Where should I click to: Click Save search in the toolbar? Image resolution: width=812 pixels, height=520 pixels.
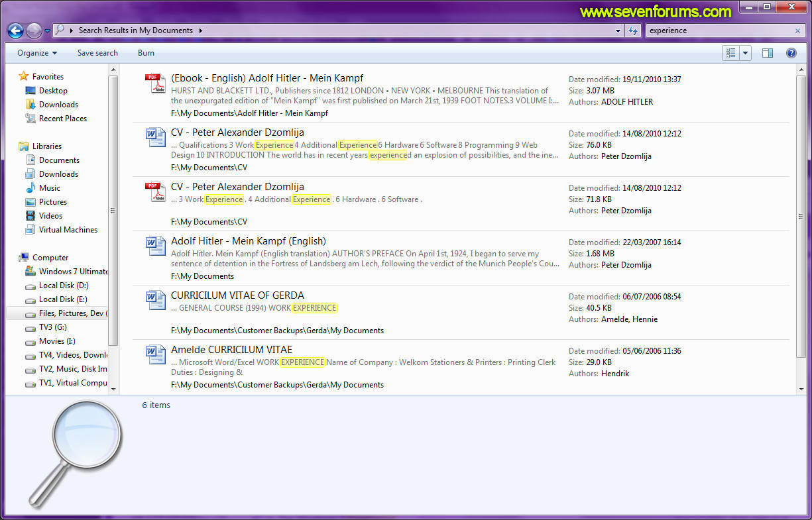point(97,53)
